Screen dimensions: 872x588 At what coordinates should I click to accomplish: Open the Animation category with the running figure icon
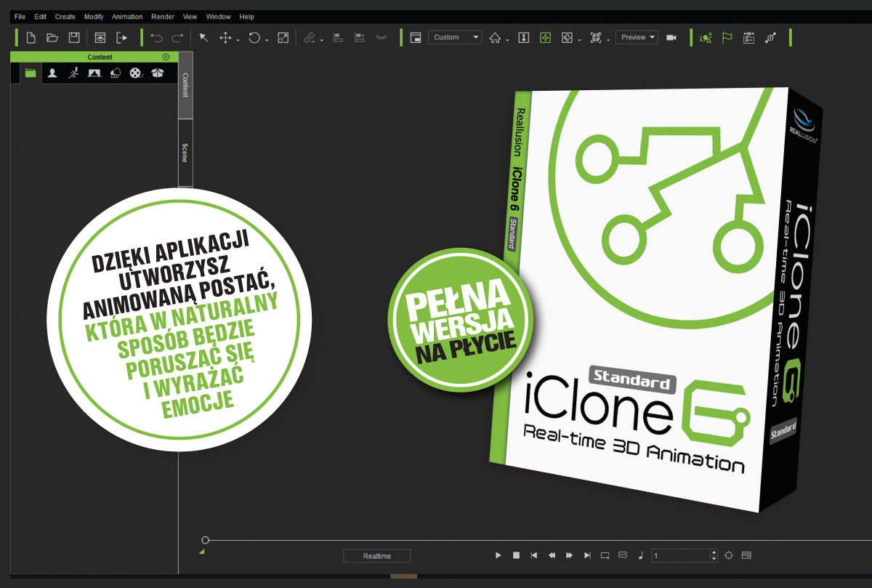coord(73,73)
